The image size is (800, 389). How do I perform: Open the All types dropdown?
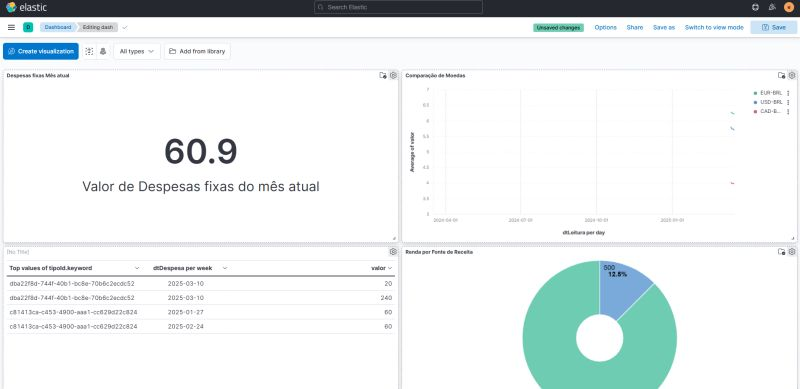point(137,51)
